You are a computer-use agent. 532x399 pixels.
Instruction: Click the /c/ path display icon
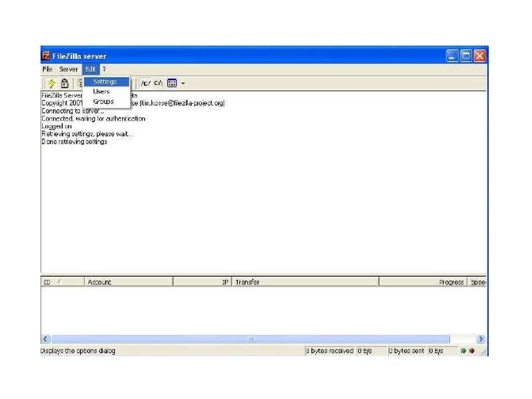(146, 83)
